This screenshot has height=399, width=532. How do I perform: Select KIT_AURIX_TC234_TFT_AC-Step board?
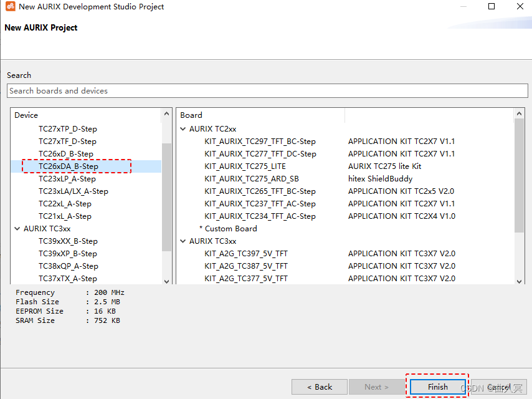(x=260, y=216)
